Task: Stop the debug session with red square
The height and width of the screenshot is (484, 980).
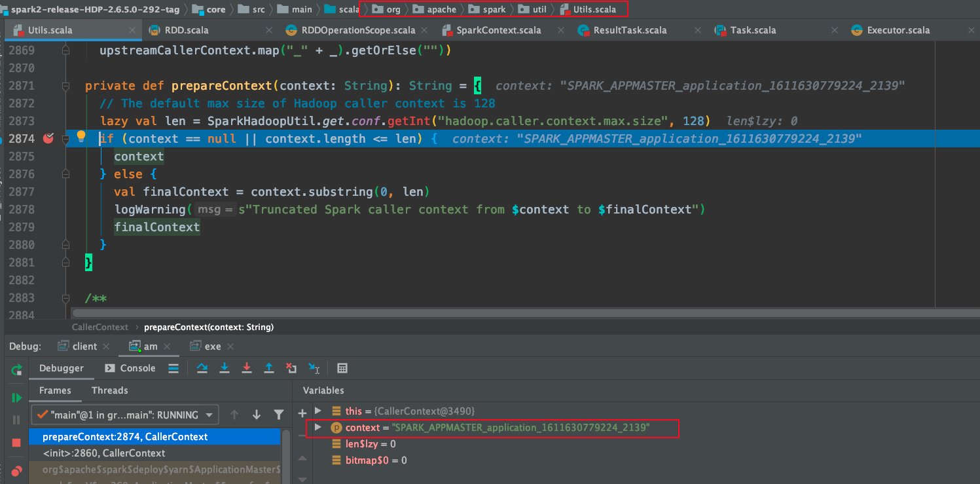Action: point(16,443)
